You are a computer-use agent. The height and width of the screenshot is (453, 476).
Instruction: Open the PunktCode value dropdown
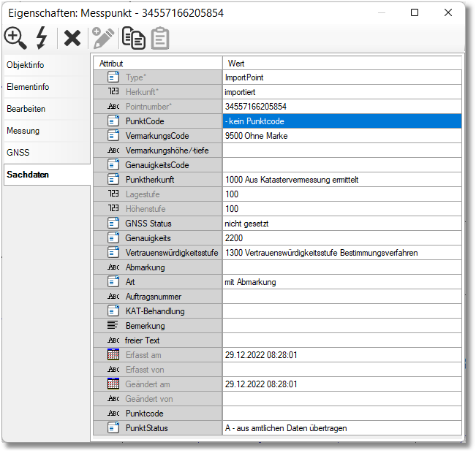coord(341,121)
